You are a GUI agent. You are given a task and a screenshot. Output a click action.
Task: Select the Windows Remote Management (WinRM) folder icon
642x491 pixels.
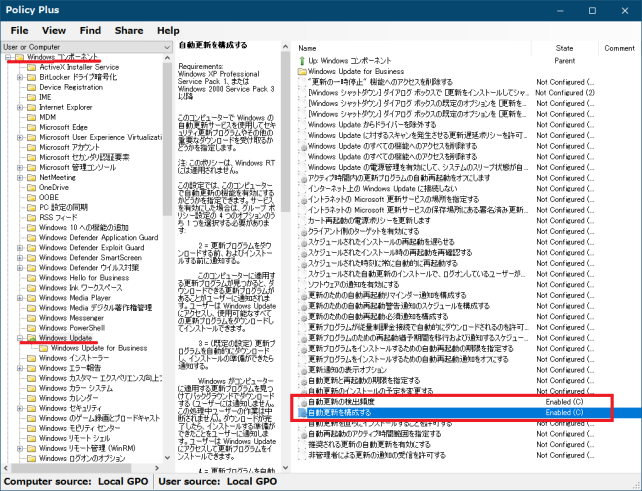32,448
